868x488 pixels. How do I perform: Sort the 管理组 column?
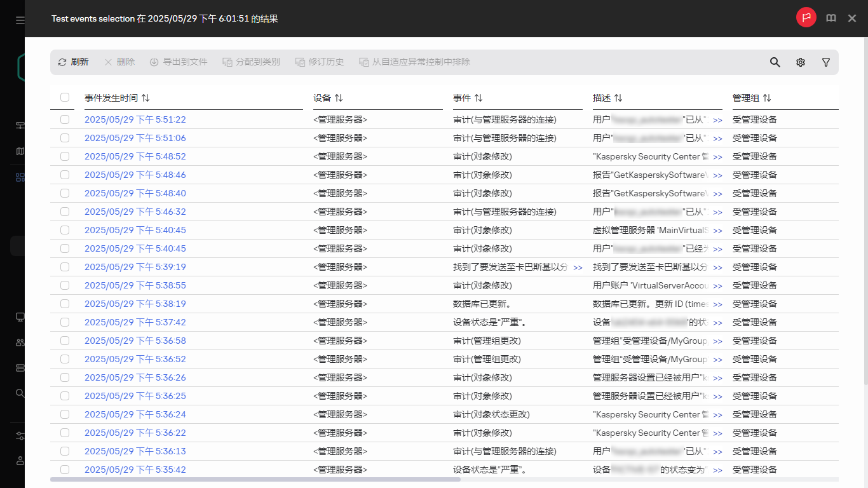[x=767, y=98]
